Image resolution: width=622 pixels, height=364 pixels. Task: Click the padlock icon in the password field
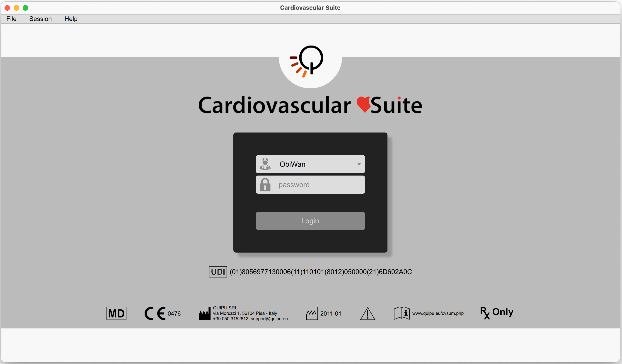265,185
